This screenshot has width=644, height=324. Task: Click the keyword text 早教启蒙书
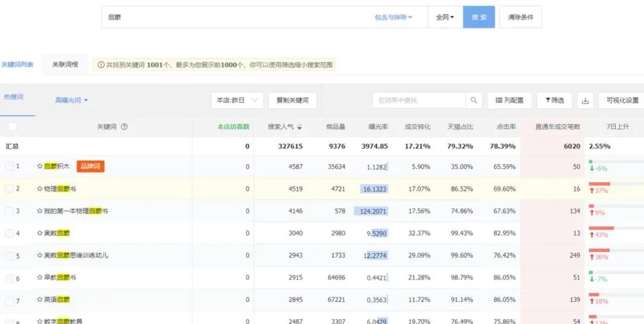coord(60,278)
